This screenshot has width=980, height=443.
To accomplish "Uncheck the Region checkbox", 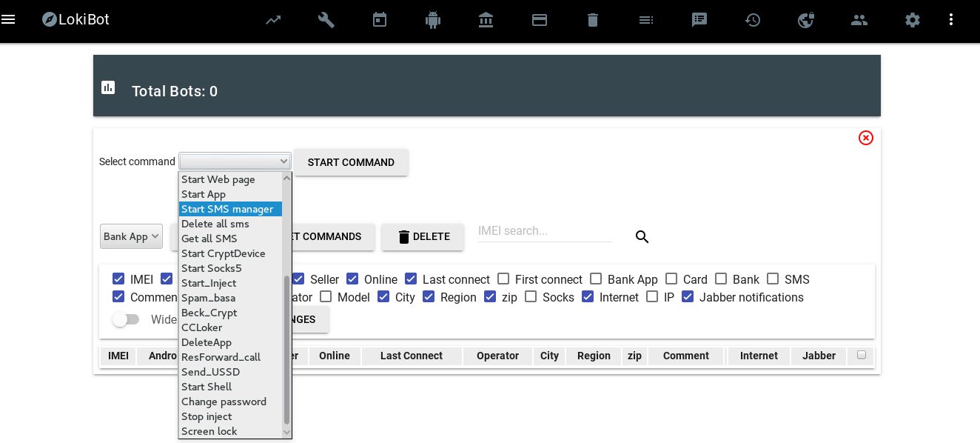I will (429, 297).
